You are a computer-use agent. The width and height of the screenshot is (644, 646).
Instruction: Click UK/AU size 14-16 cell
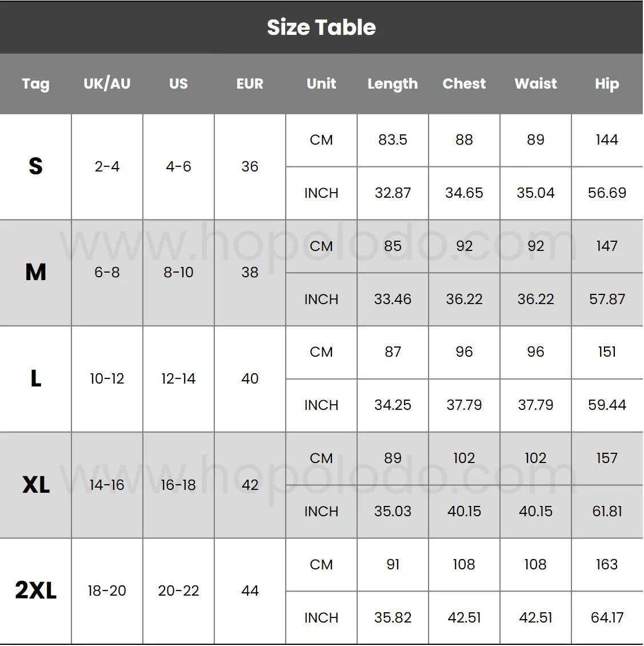[107, 485]
